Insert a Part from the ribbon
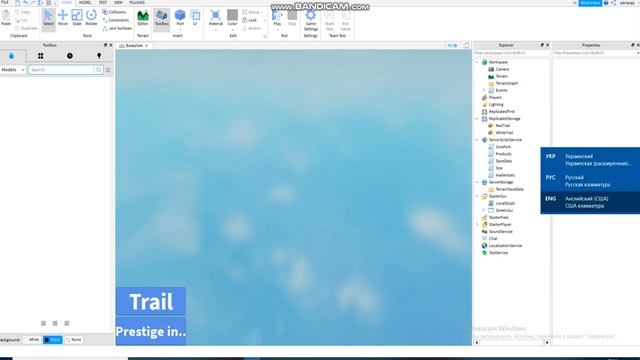This screenshot has width=640, height=360. point(180,18)
